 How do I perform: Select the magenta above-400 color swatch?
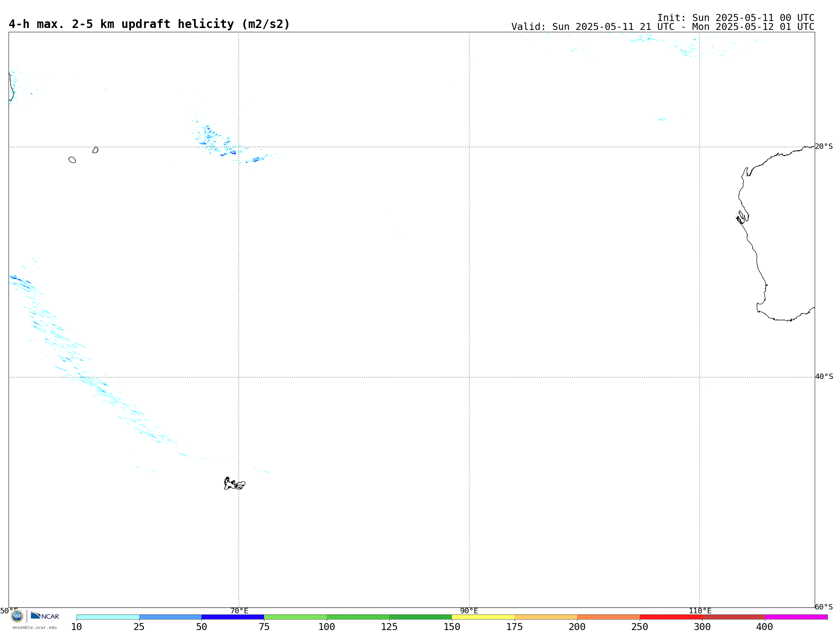tap(796, 617)
